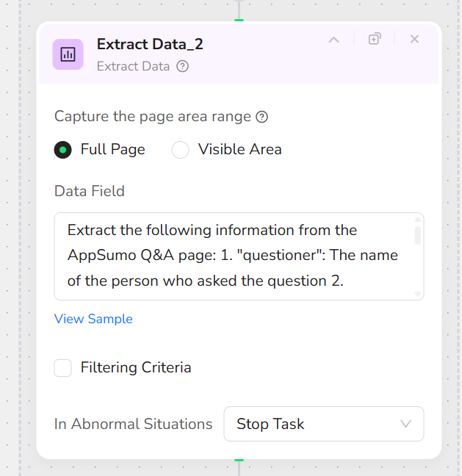
Task: Click the Extract Data subtitle text
Action: pyautogui.click(x=133, y=66)
